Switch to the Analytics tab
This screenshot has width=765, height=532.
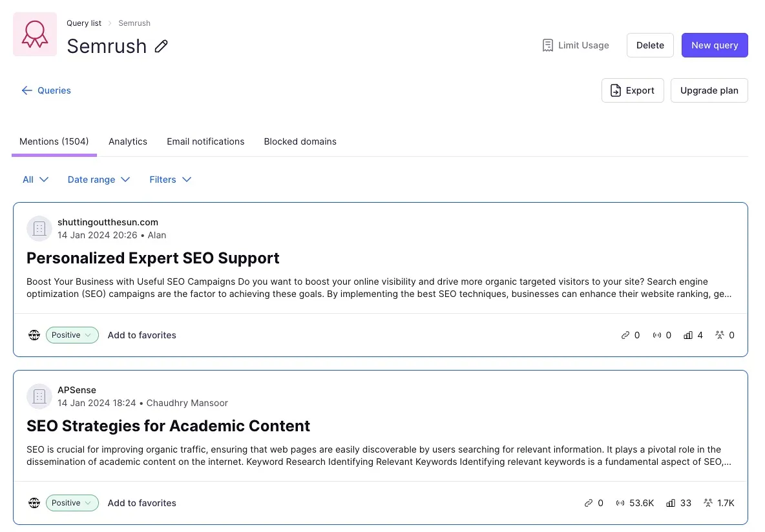click(x=128, y=141)
